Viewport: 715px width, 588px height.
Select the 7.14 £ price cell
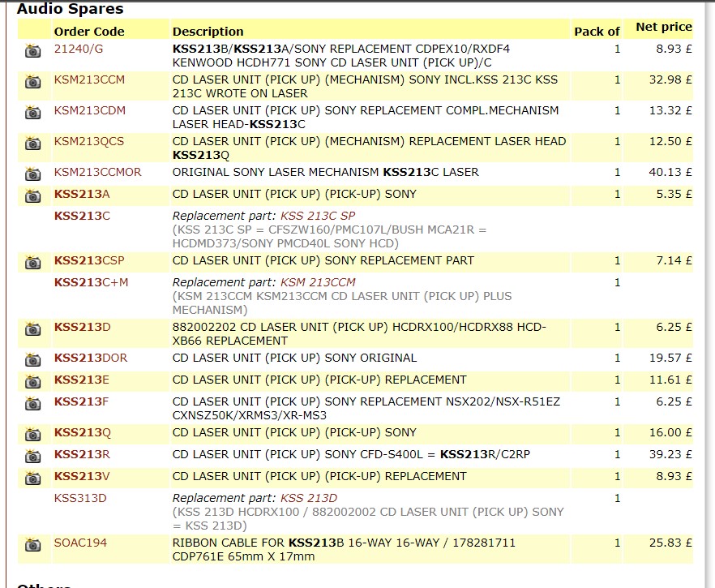click(674, 260)
